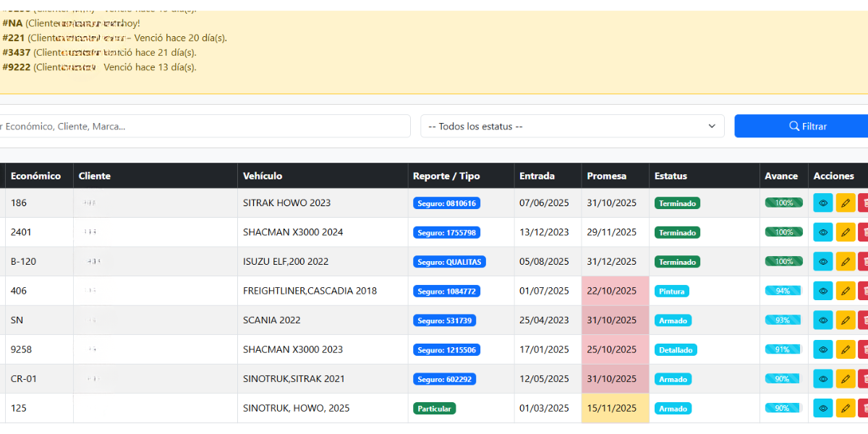Click the 100% progress bar of unit 186

(x=783, y=203)
